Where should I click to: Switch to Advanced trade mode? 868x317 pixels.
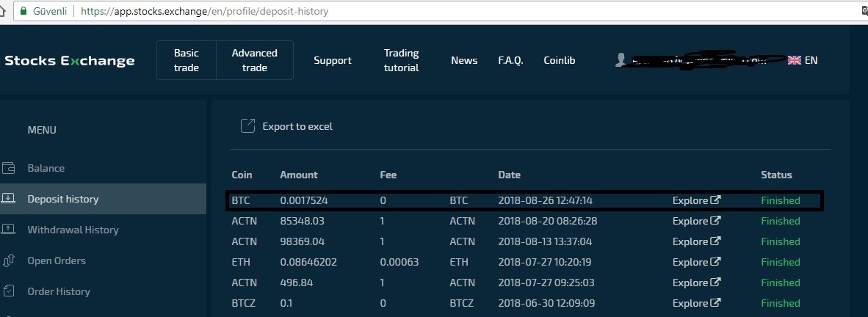[x=254, y=60]
